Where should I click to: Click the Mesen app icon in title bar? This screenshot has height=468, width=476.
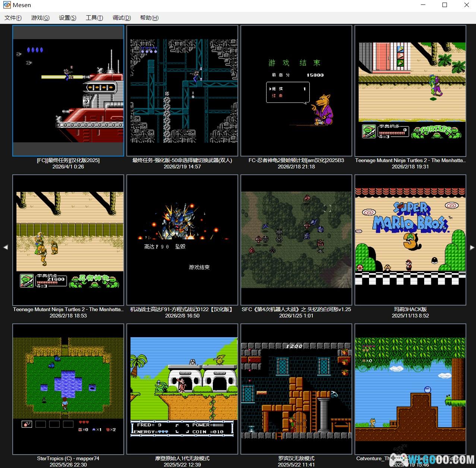[7, 5]
